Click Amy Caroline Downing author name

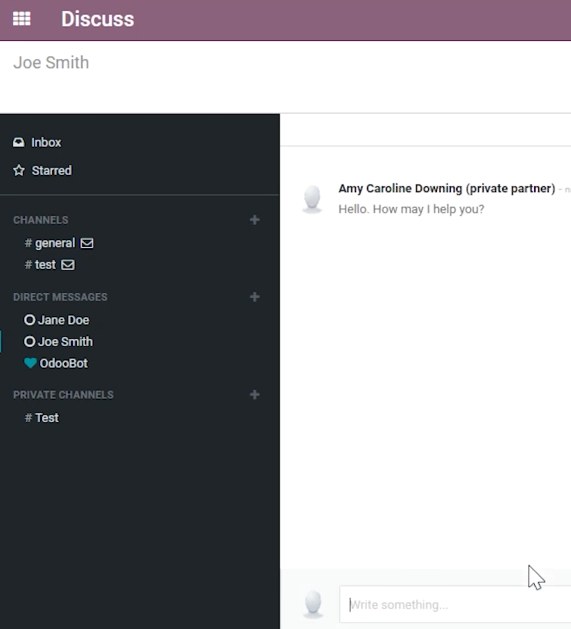coord(447,189)
